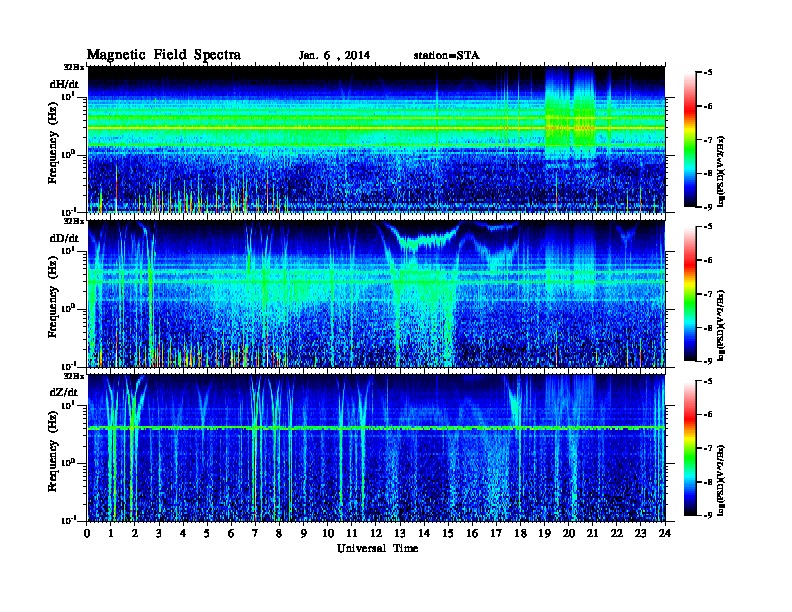This screenshot has width=792, height=612.
Task: Click the color scale bar beside the dH/dt panel
Action: coord(689,139)
